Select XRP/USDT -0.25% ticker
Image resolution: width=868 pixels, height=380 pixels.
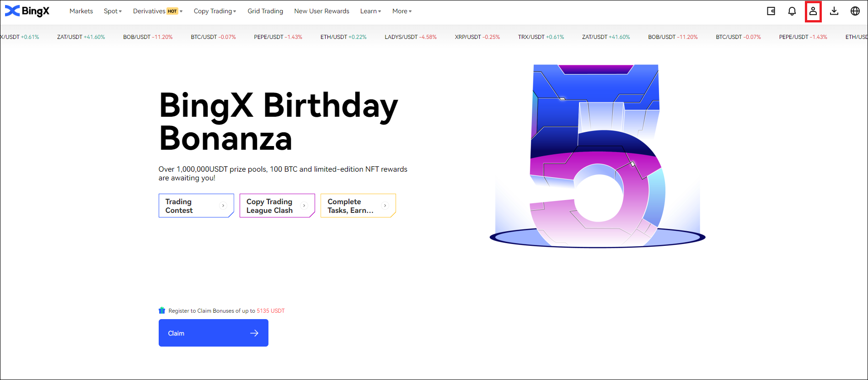477,37
